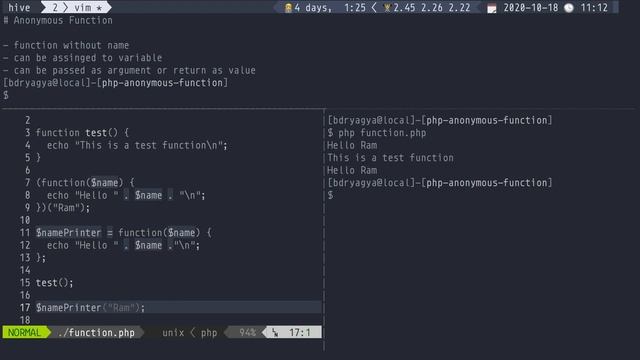Click '$namePrinter' variable on line 11
640x360 pixels.
[x=68, y=233]
